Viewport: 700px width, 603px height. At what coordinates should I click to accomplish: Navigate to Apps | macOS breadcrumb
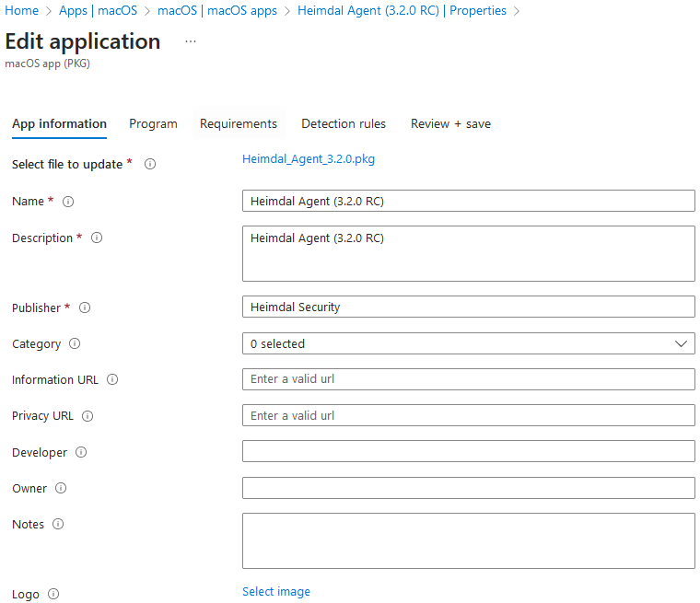coord(99,10)
